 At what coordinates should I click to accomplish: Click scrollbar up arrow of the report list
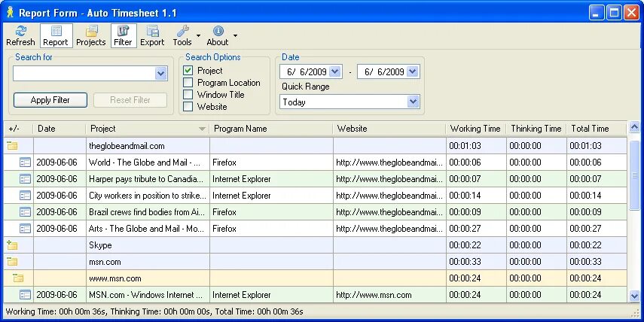coord(634,127)
